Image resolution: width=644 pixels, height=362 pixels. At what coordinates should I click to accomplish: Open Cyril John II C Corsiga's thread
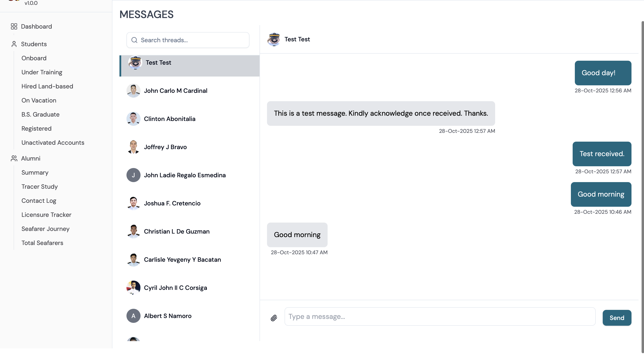pos(189,288)
